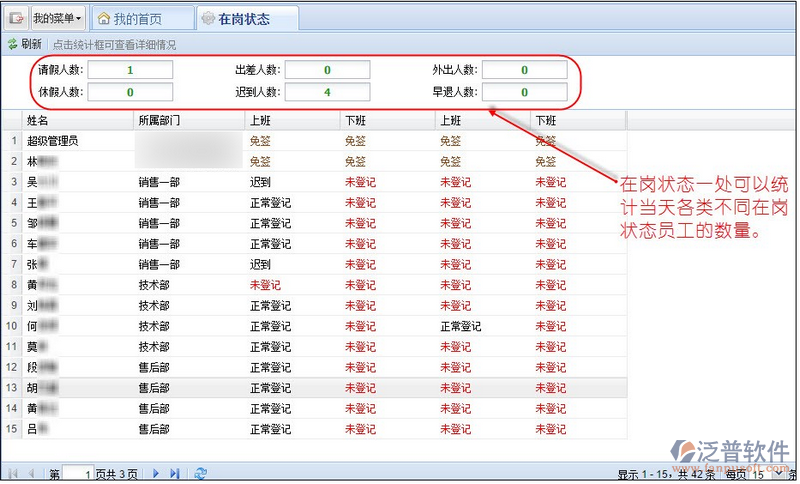This screenshot has width=800, height=484.
Task: Go to next page arrow icon
Action: [156, 474]
